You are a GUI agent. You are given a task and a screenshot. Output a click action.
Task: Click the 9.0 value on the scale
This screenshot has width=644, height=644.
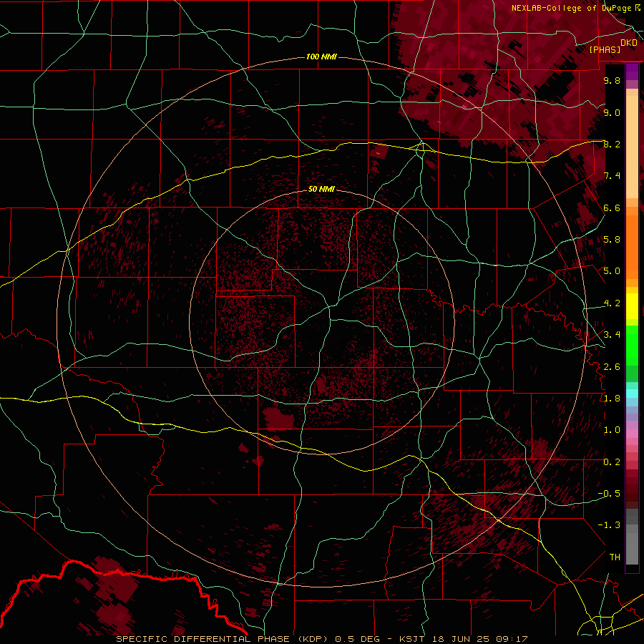point(612,113)
